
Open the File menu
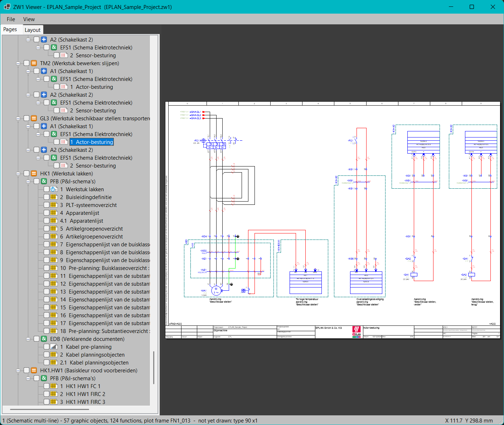click(x=11, y=19)
